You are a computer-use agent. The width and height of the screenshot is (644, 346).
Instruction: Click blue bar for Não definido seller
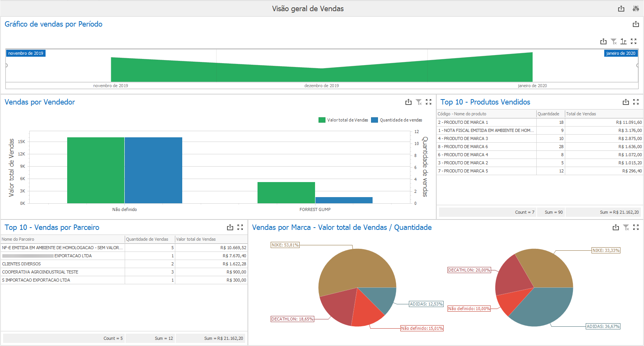click(153, 170)
